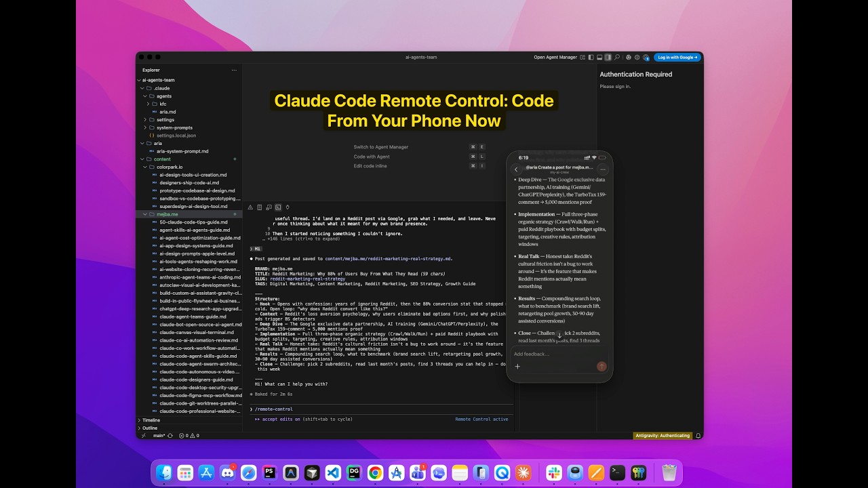Open the settings gear icon in title bar
The image size is (868, 488).
coord(637,58)
